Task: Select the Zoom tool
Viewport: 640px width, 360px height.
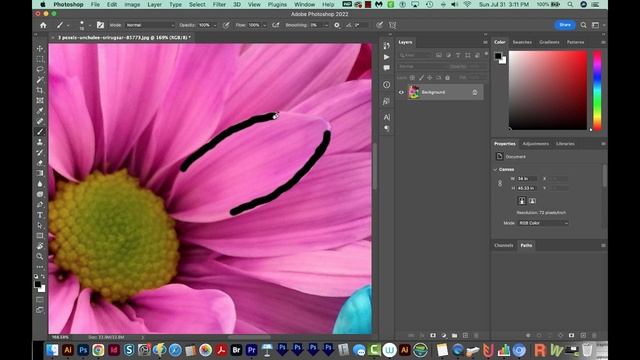Action: (40, 256)
